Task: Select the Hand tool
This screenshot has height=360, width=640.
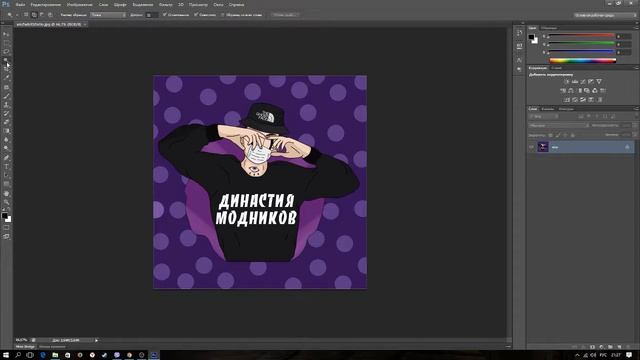Action: (x=6, y=194)
